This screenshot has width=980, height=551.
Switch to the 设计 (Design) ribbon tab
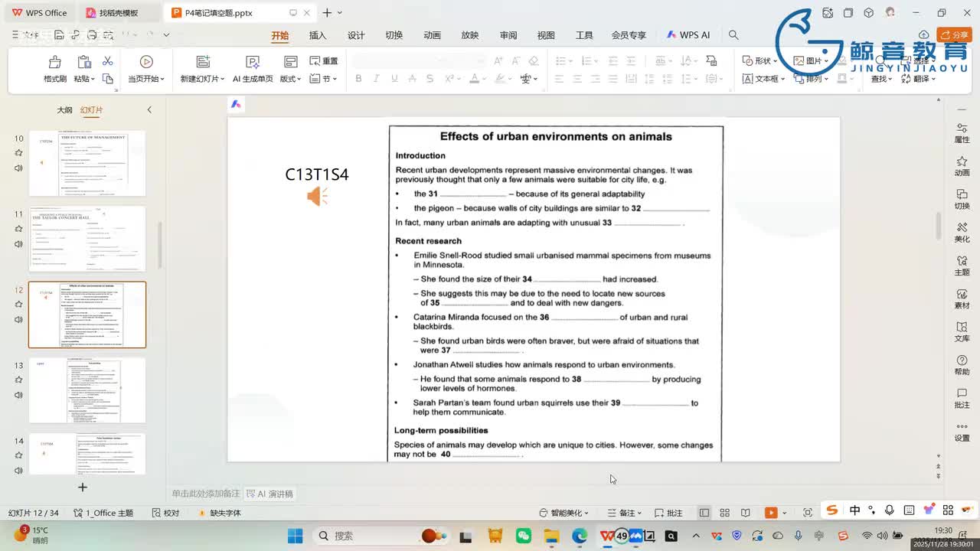coord(356,35)
